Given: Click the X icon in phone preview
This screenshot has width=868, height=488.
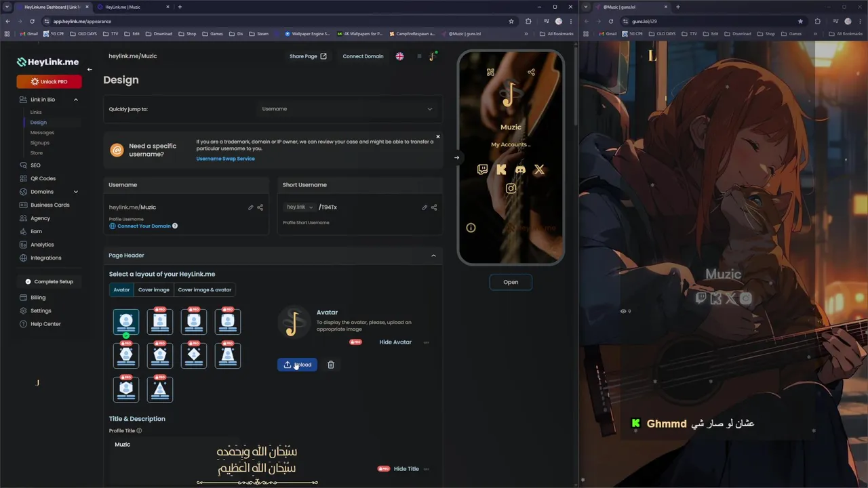Looking at the screenshot, I should pos(539,169).
